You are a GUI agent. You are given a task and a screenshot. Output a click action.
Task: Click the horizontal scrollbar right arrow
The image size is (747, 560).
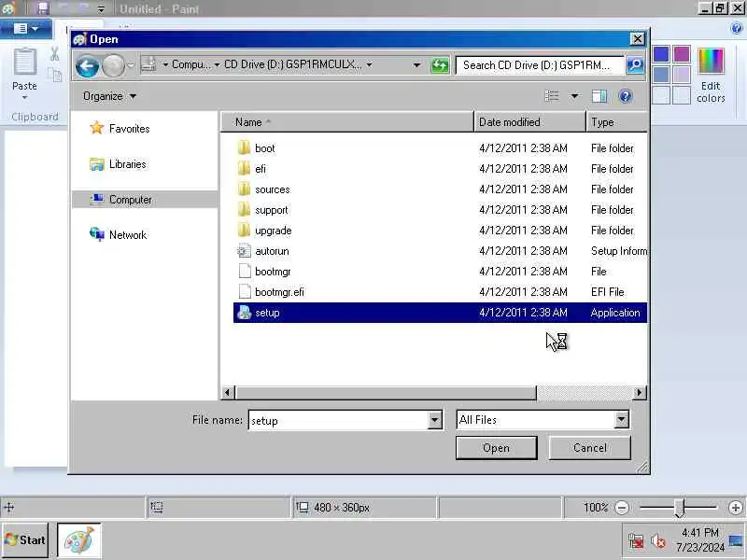[x=639, y=393]
